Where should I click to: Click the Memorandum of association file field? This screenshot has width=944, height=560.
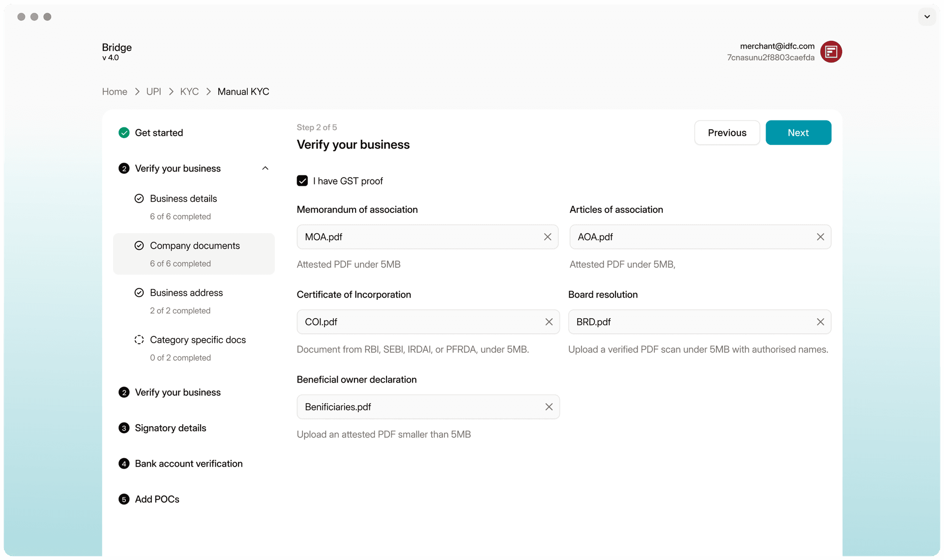(x=427, y=237)
